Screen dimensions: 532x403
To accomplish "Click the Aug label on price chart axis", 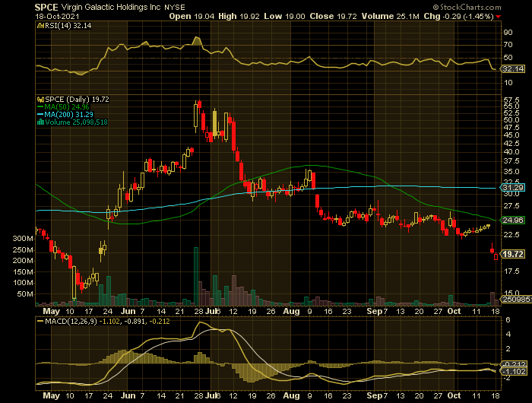I will tap(291, 311).
